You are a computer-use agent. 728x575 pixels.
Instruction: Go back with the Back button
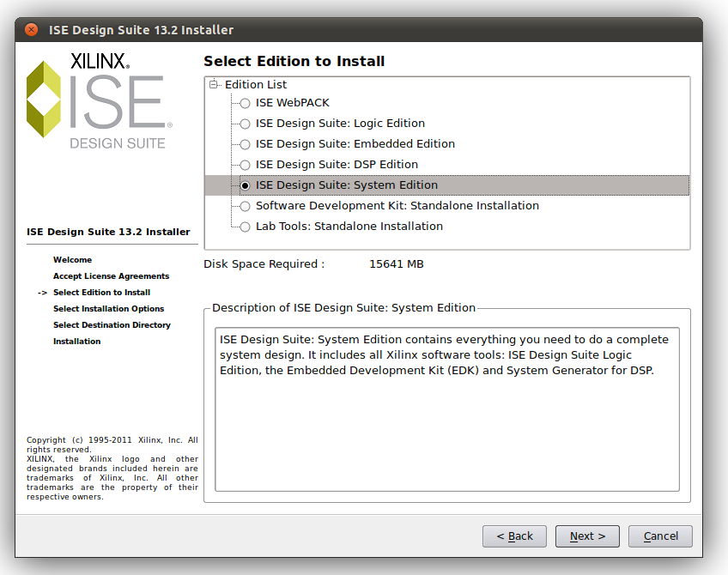(514, 536)
